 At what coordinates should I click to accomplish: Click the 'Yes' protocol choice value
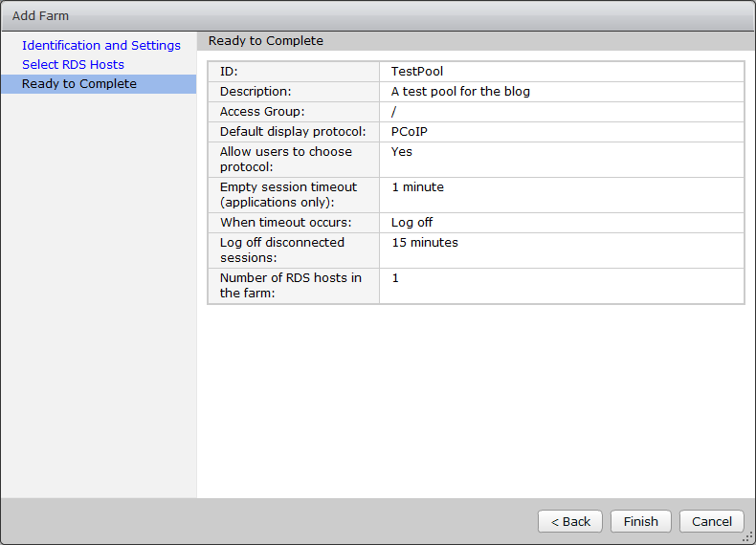[402, 152]
